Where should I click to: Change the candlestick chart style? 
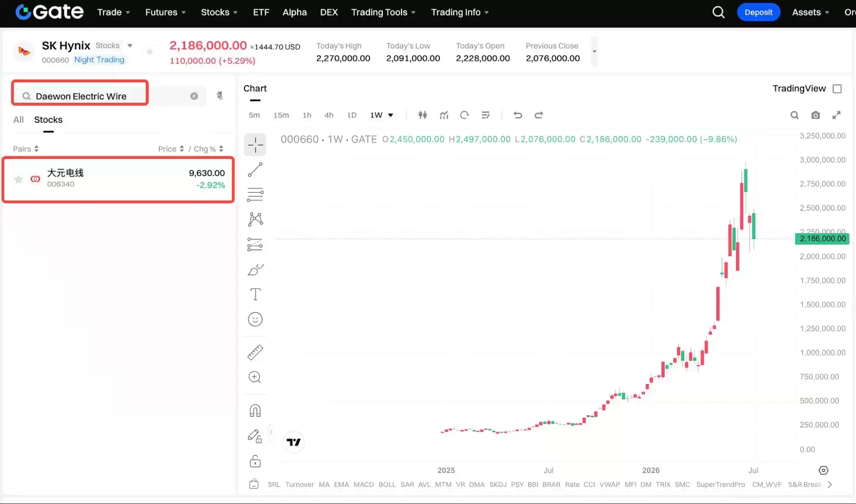[423, 115]
